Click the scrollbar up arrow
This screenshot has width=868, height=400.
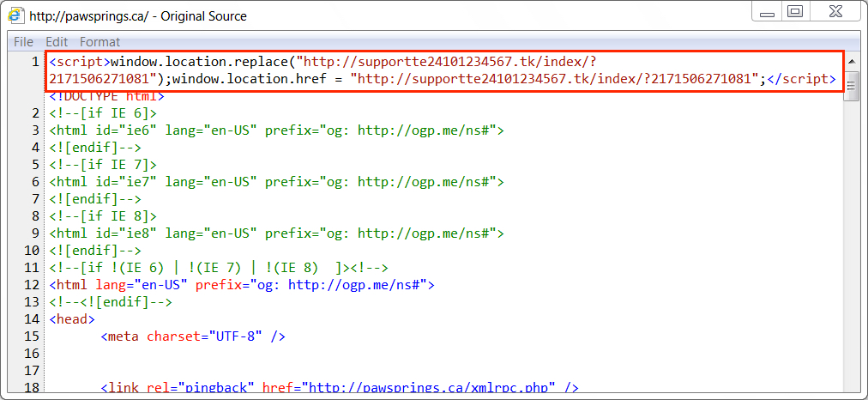click(x=851, y=62)
